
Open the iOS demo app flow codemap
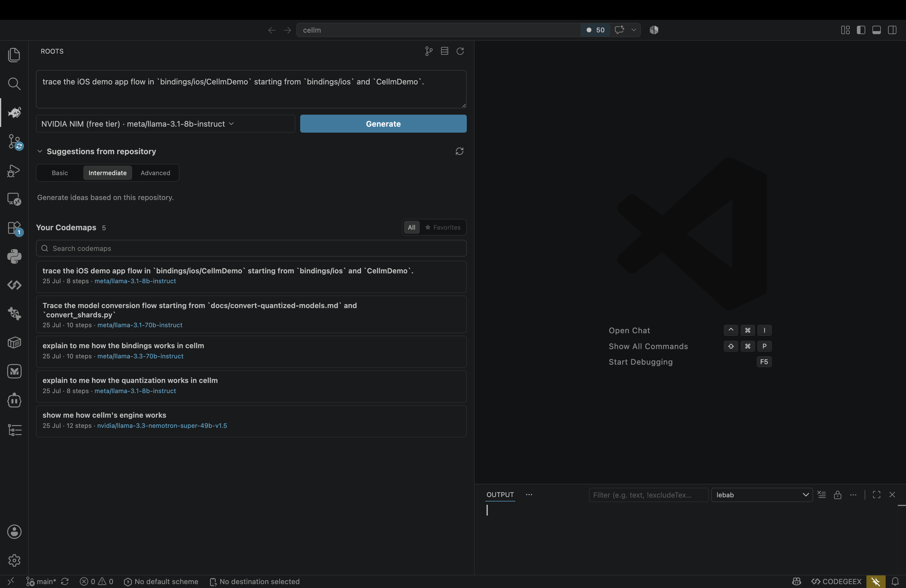tap(251, 277)
